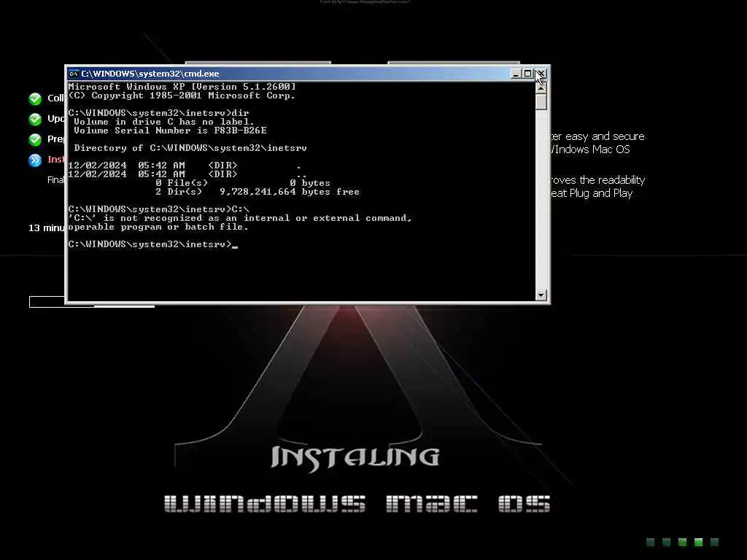Screen dimensions: 747x560
Task: Click the cmd scrollbar down arrow
Action: click(x=541, y=295)
